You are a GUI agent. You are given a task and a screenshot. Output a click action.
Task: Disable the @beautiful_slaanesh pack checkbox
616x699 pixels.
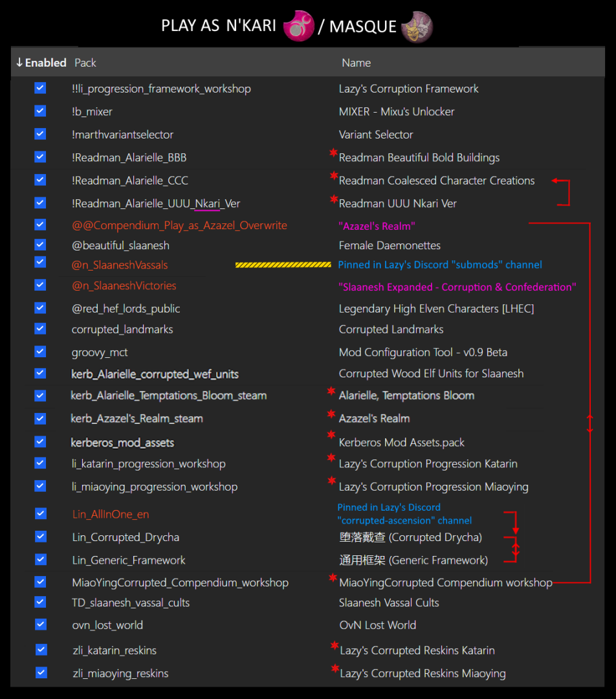pos(40,244)
